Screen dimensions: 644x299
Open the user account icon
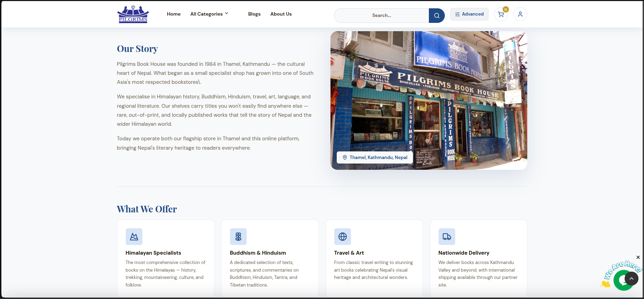click(x=520, y=14)
